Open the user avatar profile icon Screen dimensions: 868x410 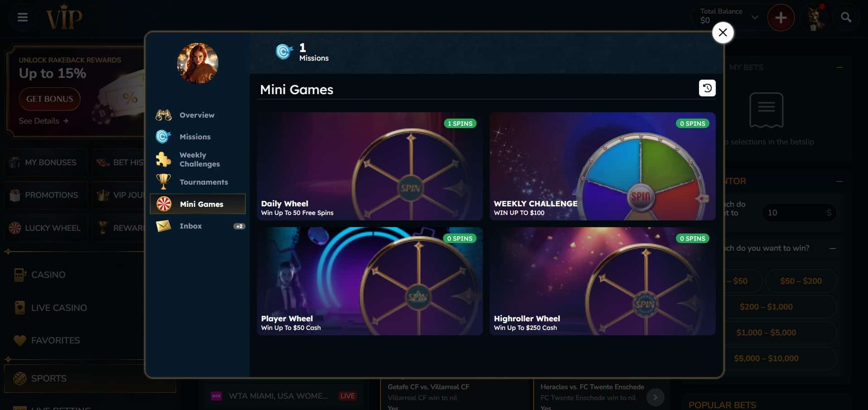click(815, 18)
